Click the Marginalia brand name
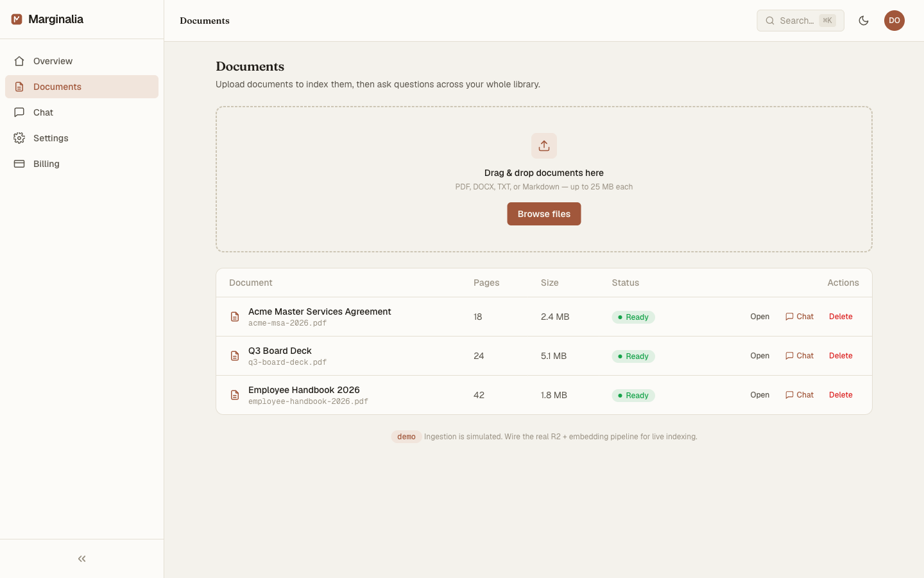 coord(56,19)
